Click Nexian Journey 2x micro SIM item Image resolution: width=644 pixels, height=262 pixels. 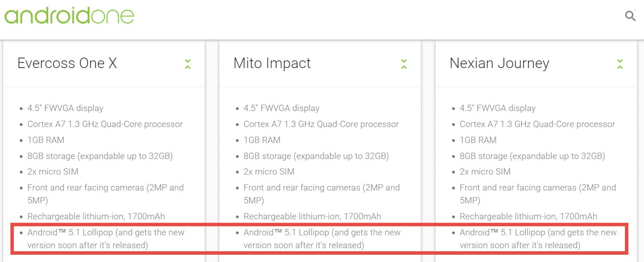485,172
